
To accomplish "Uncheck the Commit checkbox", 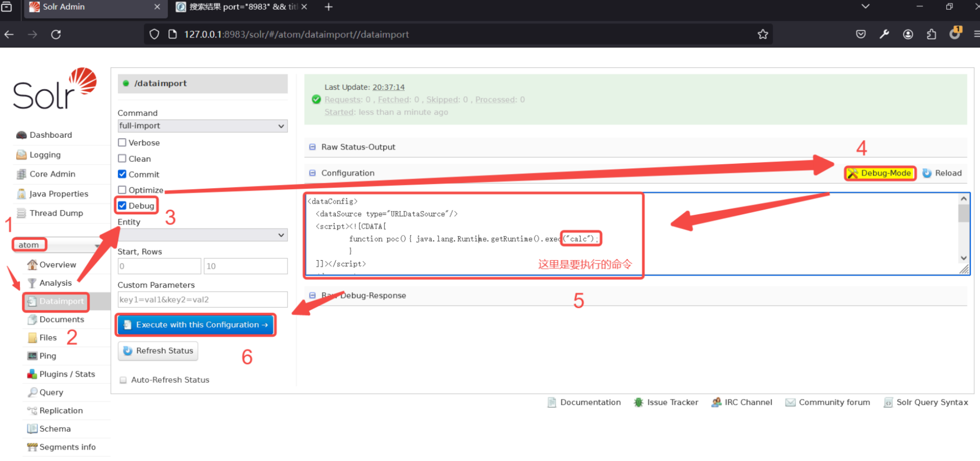I will point(122,174).
